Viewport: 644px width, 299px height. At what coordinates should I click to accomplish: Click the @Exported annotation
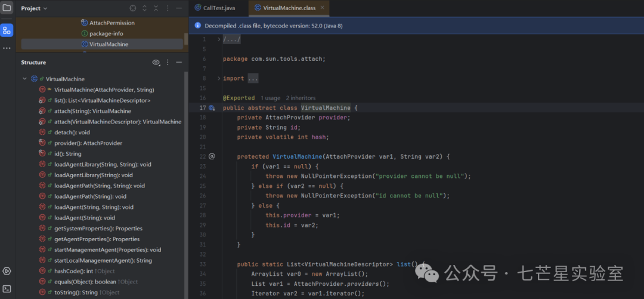[239, 98]
